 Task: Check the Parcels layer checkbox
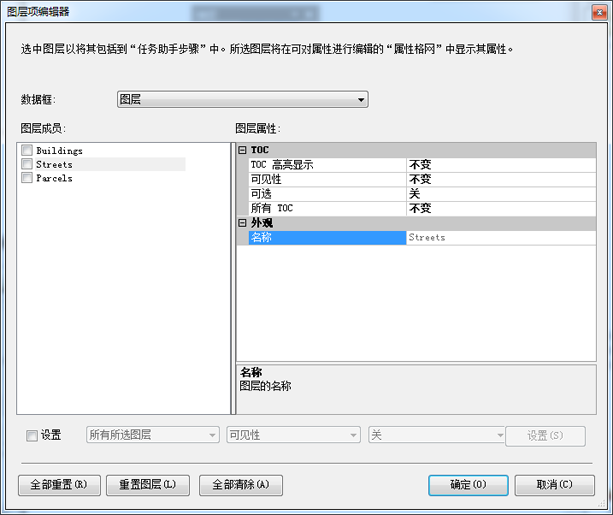(x=26, y=178)
